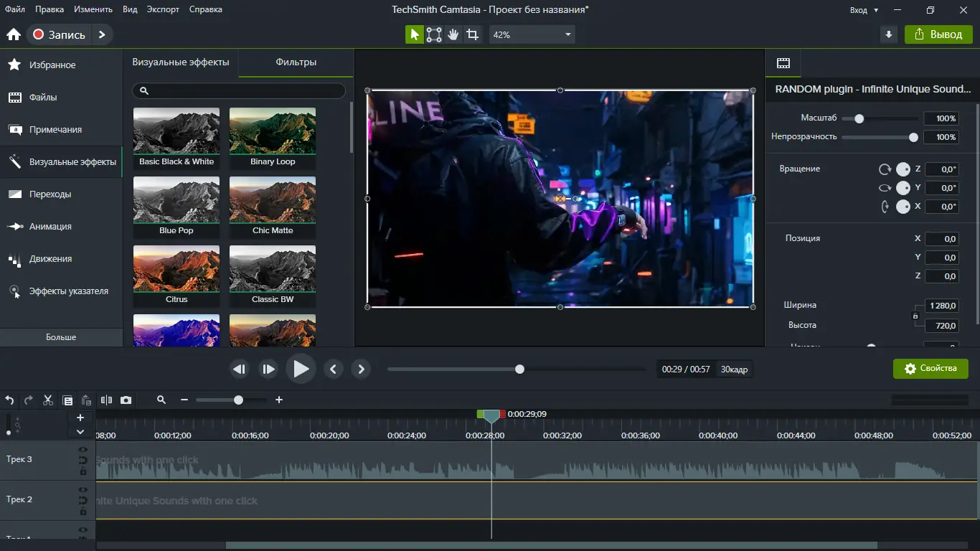
Task: Hide Трек 3 using its eye icon
Action: (83, 450)
